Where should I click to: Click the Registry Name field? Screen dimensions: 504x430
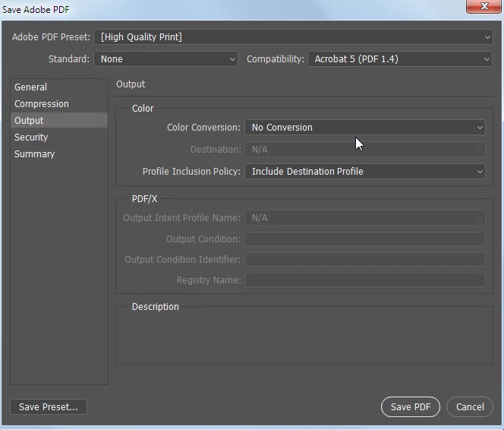click(365, 280)
